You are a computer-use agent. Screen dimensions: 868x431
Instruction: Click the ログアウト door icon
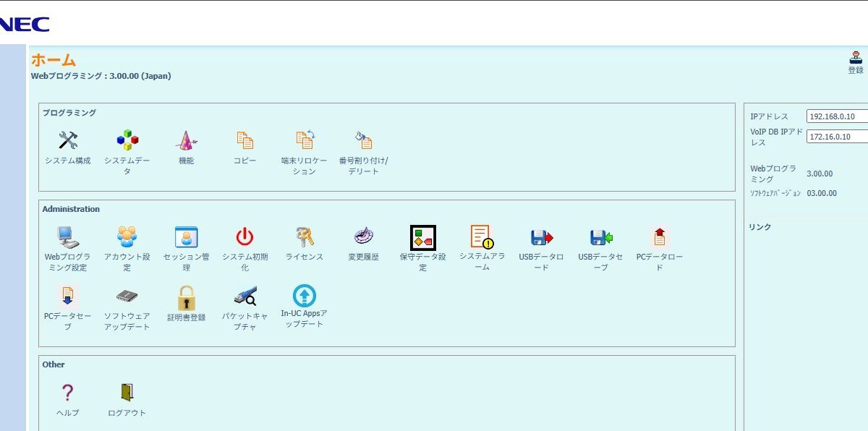click(127, 393)
